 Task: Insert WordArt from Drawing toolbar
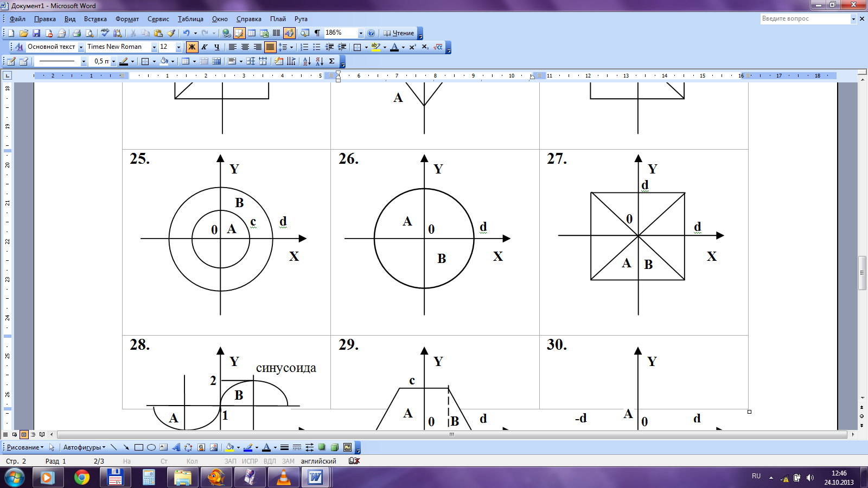click(x=176, y=447)
